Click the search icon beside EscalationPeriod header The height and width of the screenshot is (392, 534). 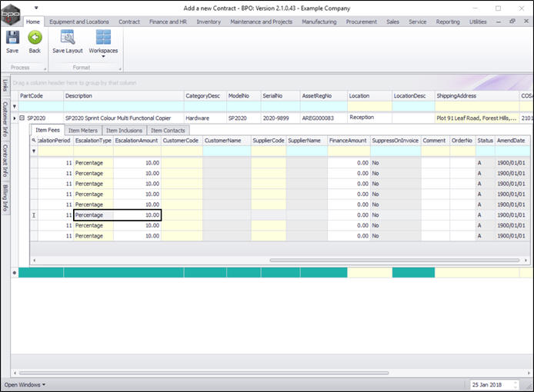click(34, 141)
